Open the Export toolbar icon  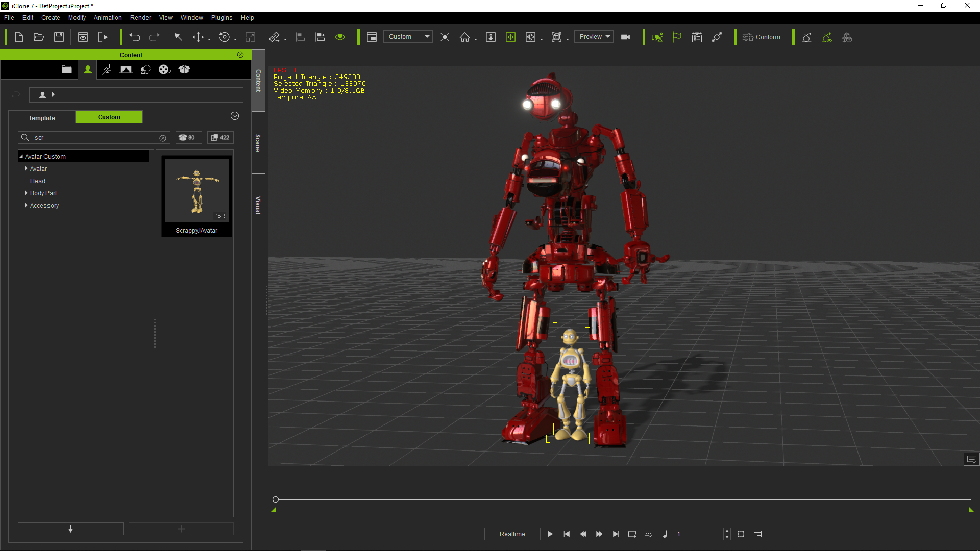coord(103,37)
